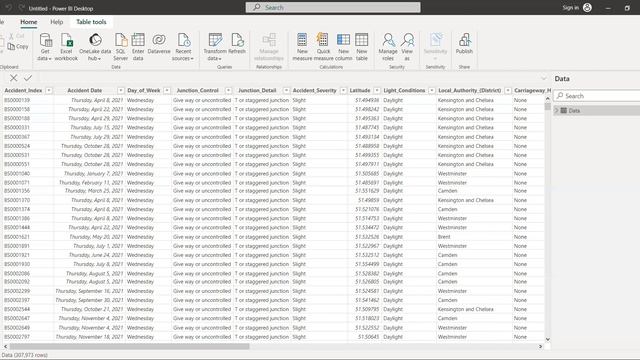Open the Dataverse connector
This screenshot has width=640, height=360.
click(x=159, y=44)
